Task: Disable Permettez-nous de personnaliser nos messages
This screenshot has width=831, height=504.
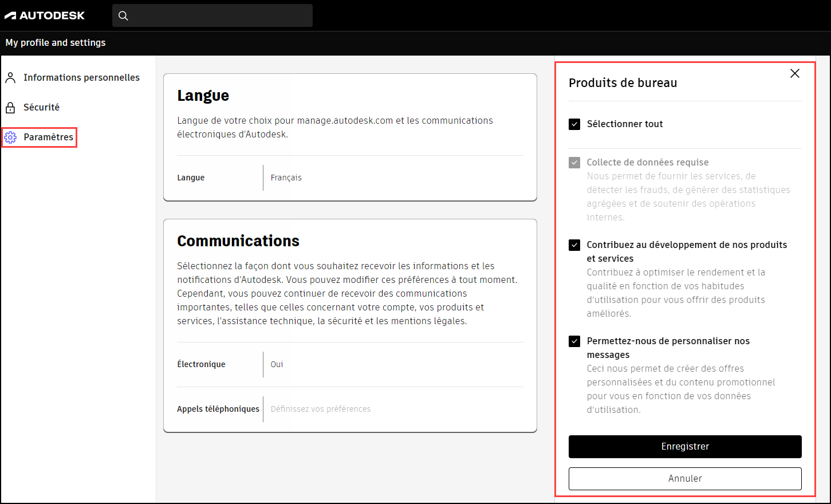Action: point(574,341)
